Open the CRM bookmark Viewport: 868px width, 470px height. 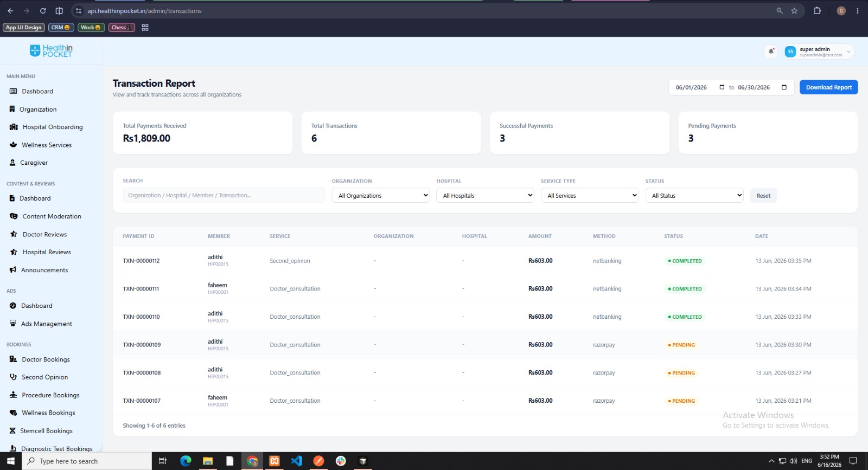tap(61, 28)
